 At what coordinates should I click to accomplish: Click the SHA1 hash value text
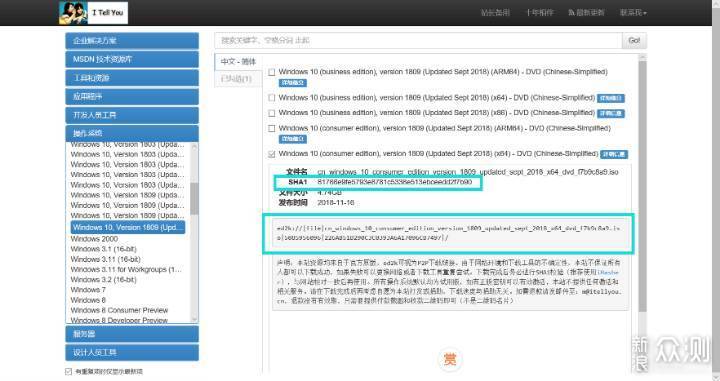pyautogui.click(x=394, y=182)
